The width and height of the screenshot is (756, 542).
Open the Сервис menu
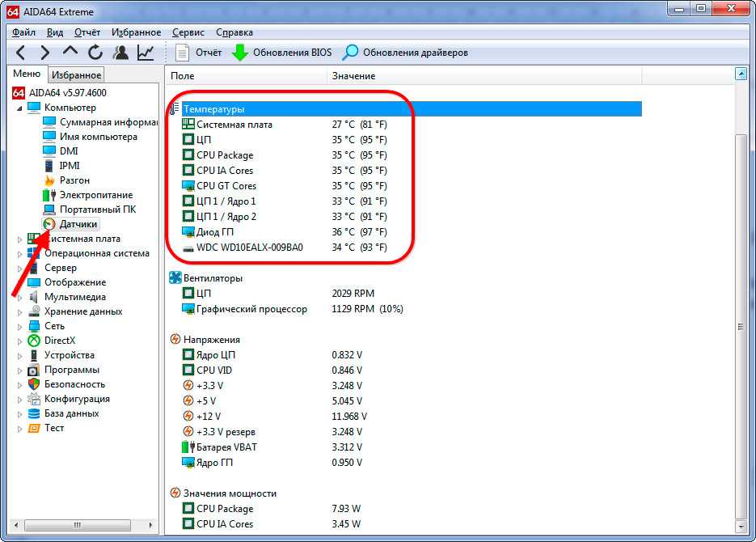(x=188, y=32)
